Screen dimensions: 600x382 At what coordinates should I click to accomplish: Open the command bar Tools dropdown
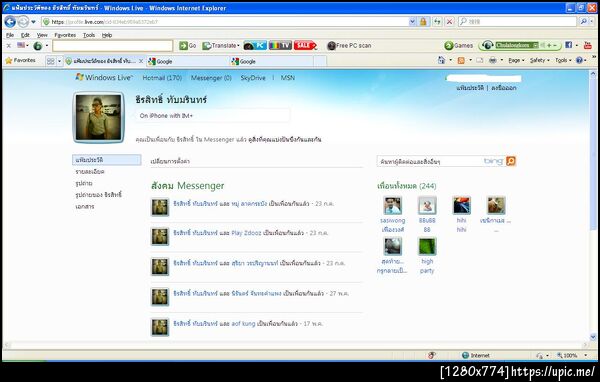point(563,60)
